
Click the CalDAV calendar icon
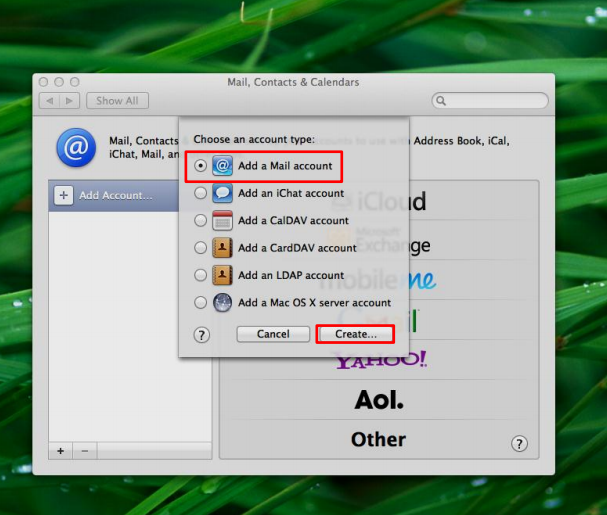pyautogui.click(x=222, y=220)
